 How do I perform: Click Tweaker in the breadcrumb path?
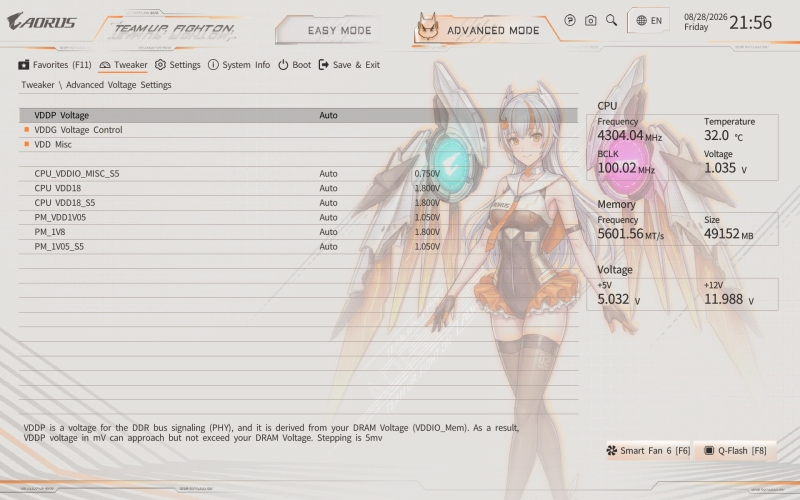[38, 85]
